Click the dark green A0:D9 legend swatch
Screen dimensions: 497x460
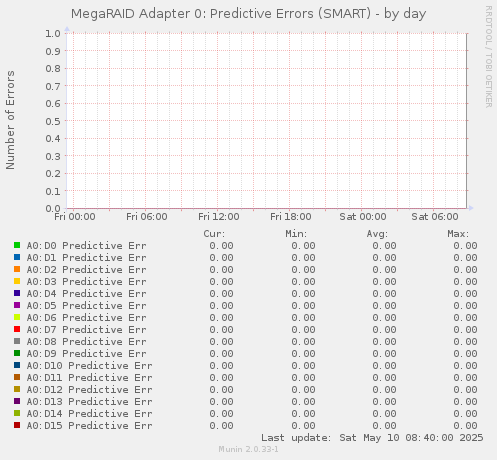tap(17, 353)
